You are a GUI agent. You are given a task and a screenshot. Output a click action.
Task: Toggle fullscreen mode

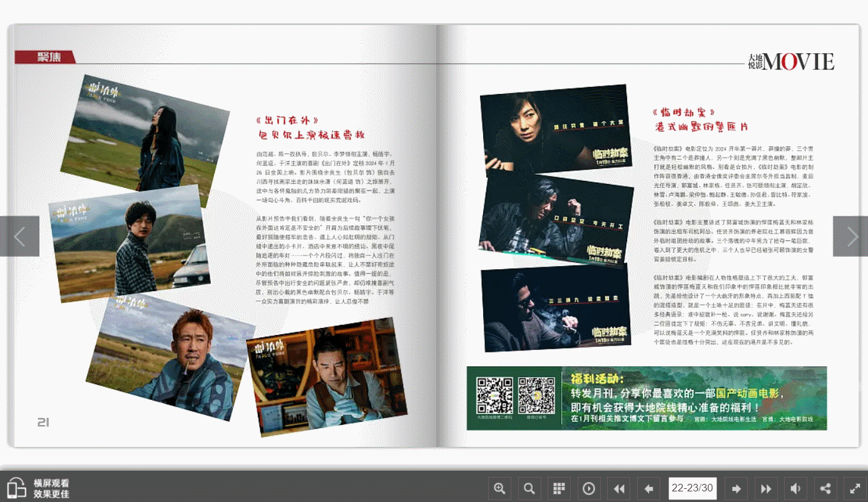click(855, 488)
